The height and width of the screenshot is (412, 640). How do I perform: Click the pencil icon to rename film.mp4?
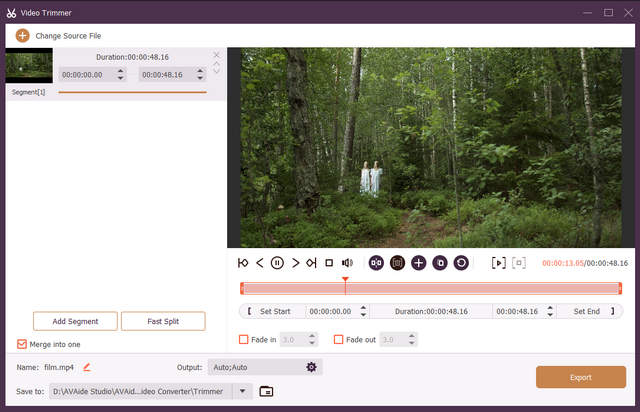(x=87, y=367)
